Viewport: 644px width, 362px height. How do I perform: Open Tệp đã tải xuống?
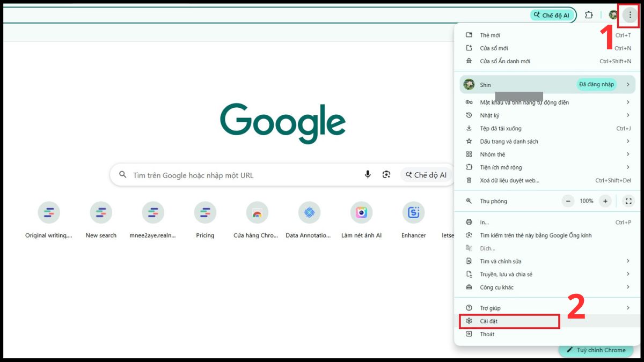[x=548, y=128]
